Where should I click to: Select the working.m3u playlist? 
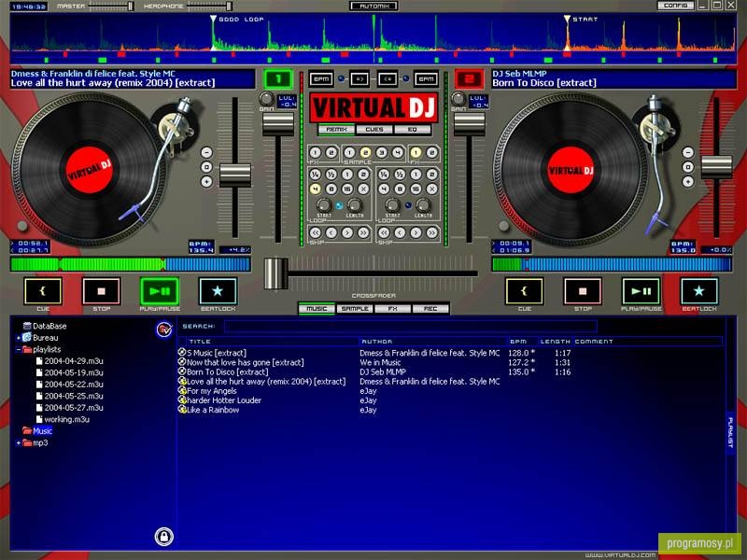pyautogui.click(x=66, y=419)
